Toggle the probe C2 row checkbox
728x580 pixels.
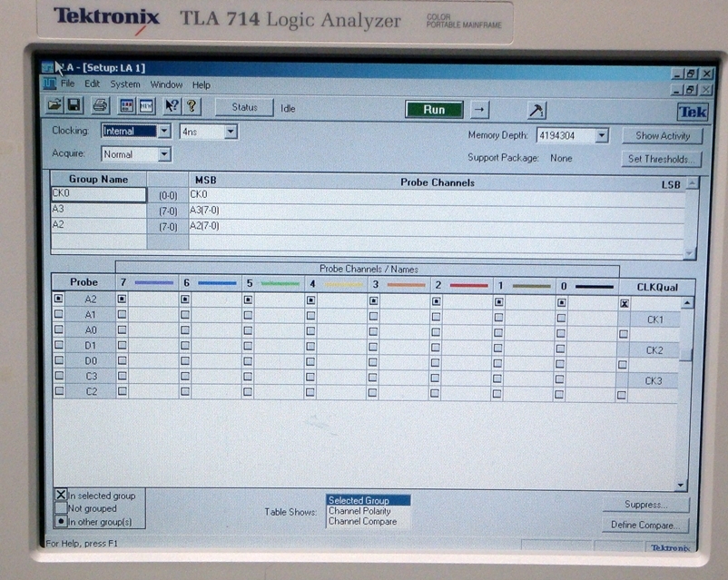tap(59, 391)
